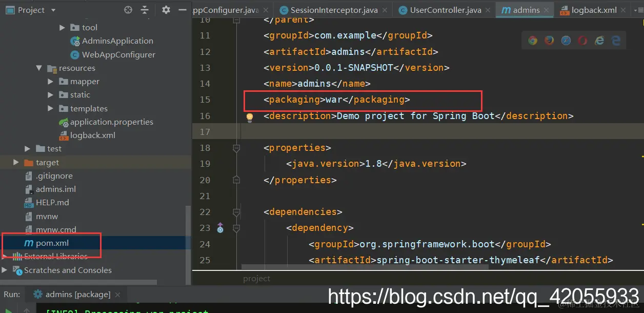
Task: Open page in Safari browser icon
Action: tap(566, 41)
